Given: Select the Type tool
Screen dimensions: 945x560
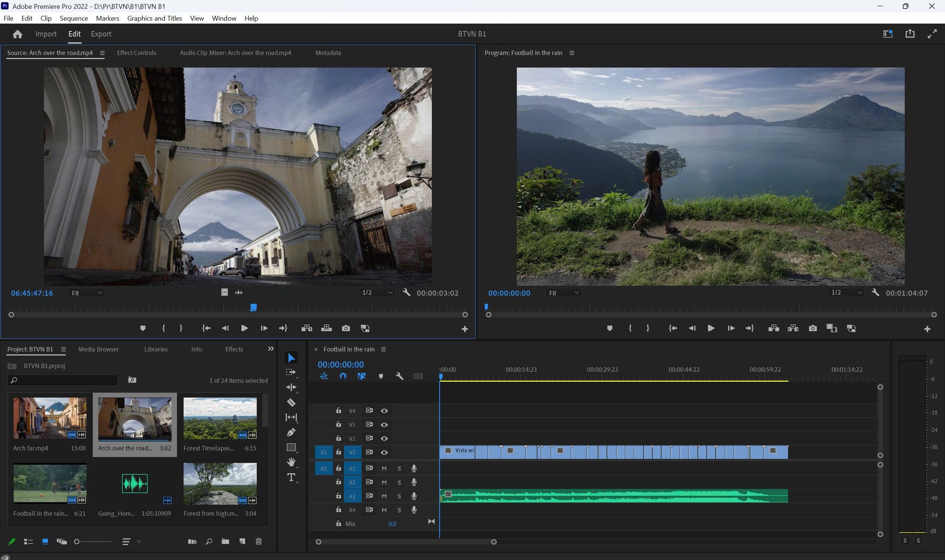Looking at the screenshot, I should [x=291, y=477].
